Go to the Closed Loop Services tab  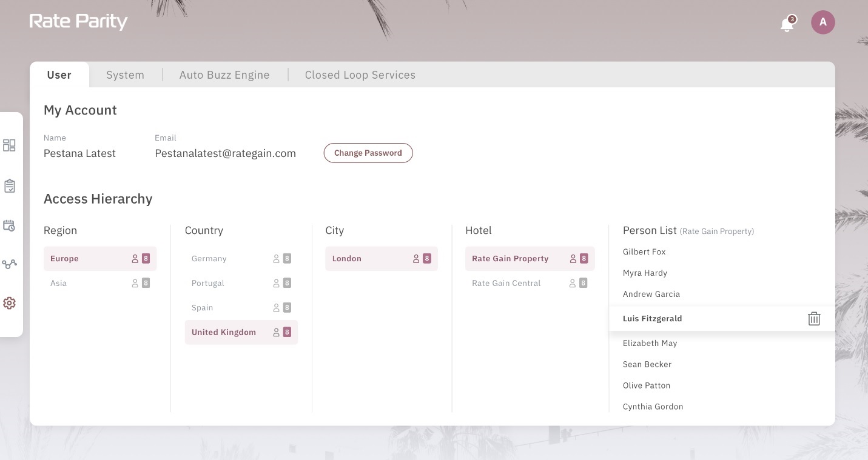(x=360, y=75)
